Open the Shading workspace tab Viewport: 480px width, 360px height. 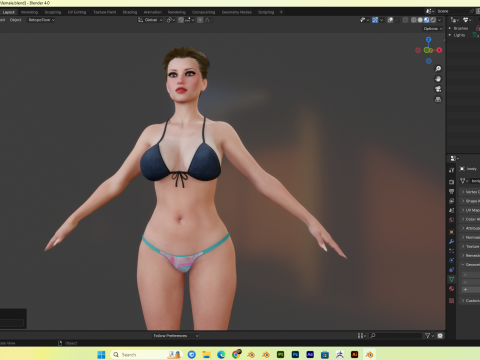pyautogui.click(x=130, y=12)
